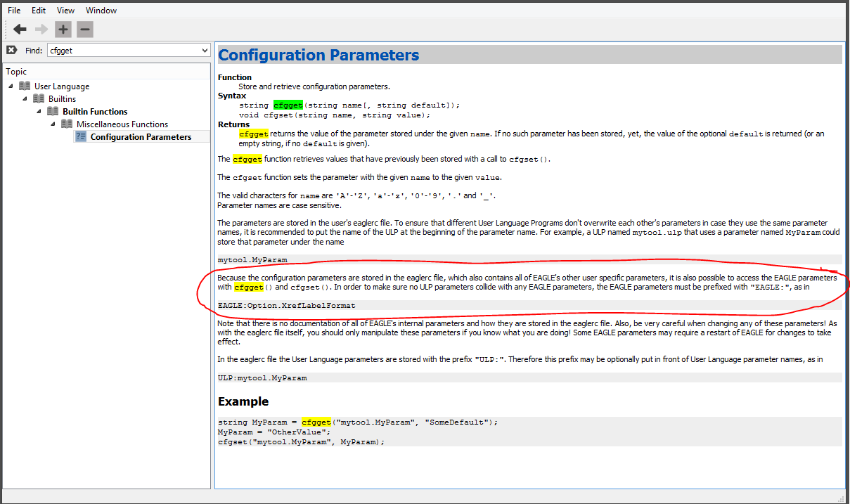850x504 pixels.
Task: Open the Edit menu
Action: click(x=39, y=11)
